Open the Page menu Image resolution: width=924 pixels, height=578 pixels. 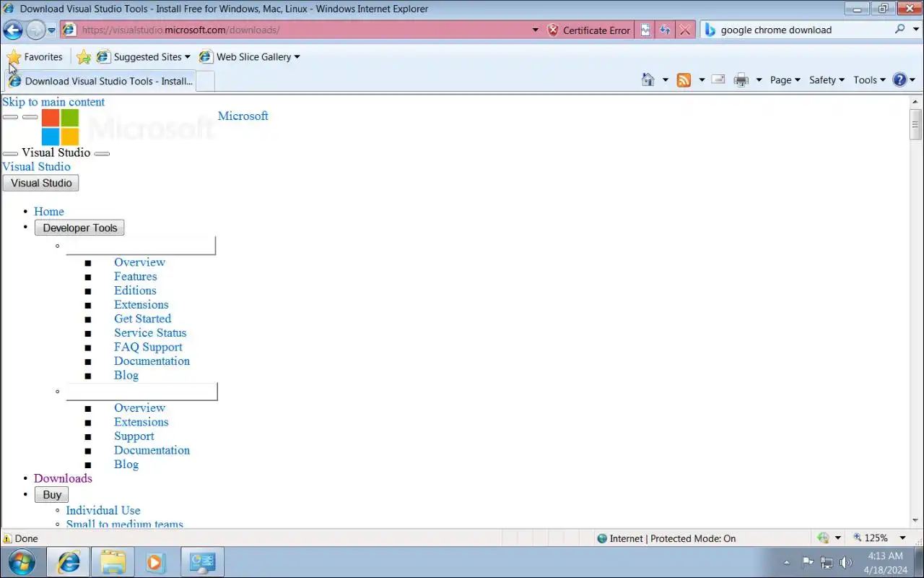(x=785, y=80)
